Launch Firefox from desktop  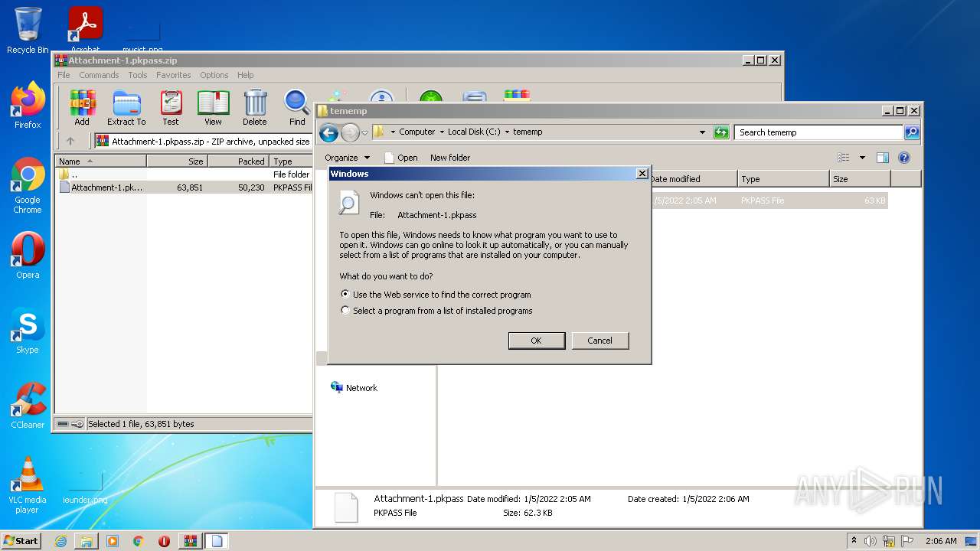point(28,106)
